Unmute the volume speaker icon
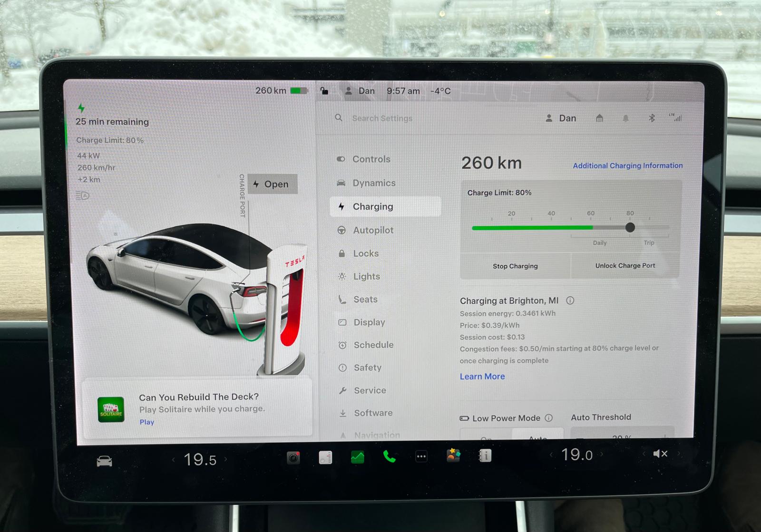The image size is (761, 532). (660, 454)
